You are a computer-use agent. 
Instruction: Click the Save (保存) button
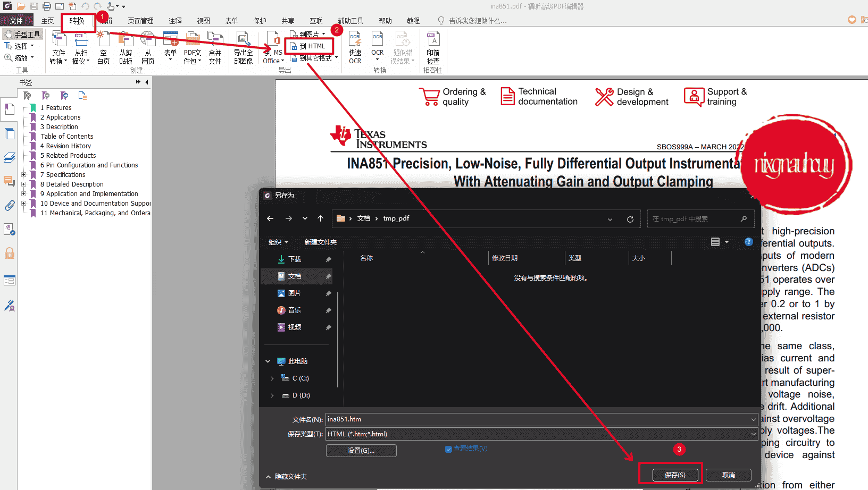click(675, 475)
